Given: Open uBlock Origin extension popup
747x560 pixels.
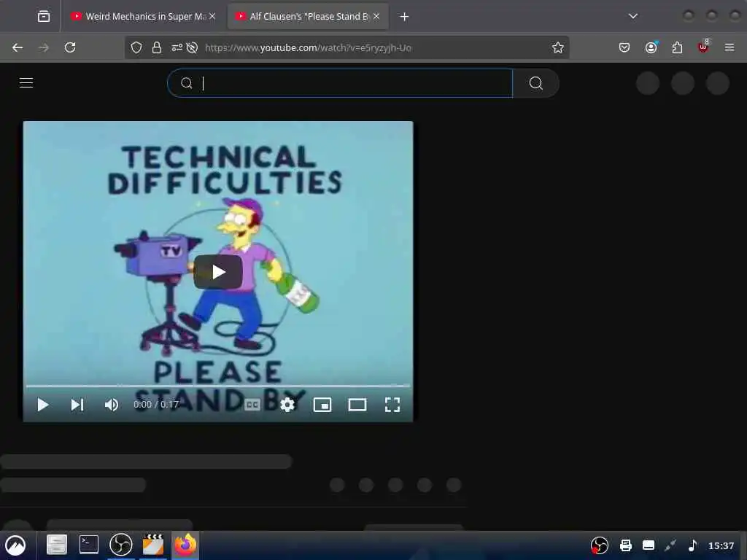Looking at the screenshot, I should point(703,47).
